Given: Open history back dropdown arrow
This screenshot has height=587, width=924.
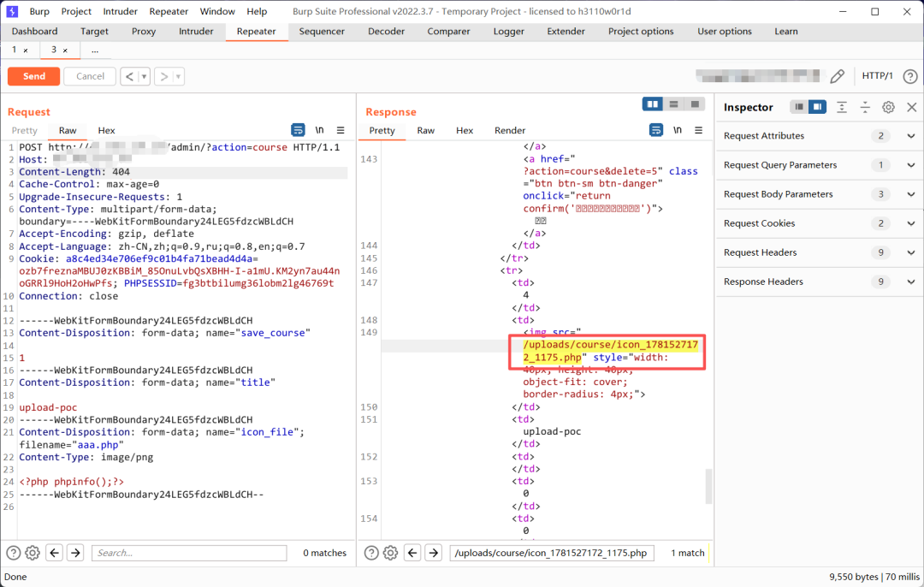Looking at the screenshot, I should (x=144, y=77).
